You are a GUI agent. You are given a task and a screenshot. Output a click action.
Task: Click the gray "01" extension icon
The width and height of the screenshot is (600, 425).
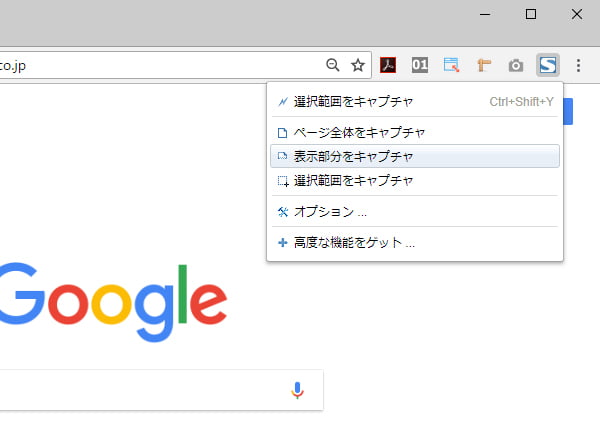(420, 66)
